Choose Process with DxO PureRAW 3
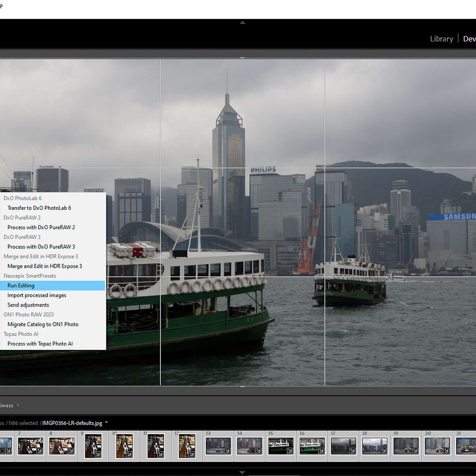 tap(41, 247)
